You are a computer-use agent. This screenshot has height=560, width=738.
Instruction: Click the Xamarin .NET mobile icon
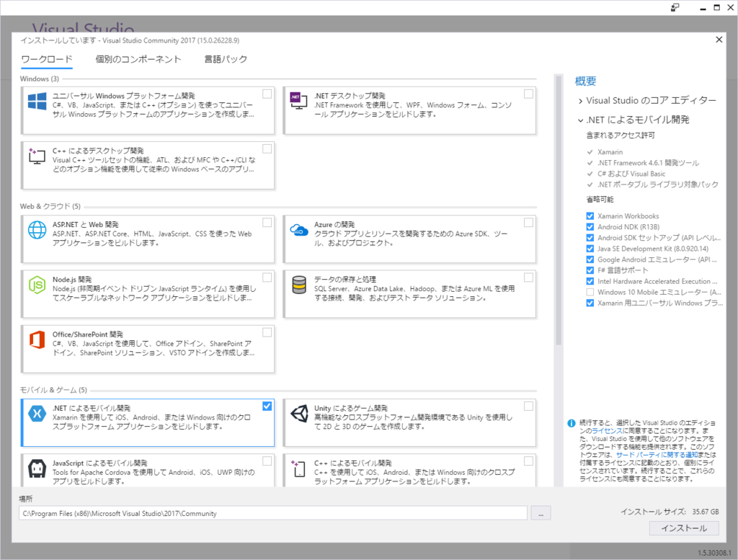tap(37, 414)
